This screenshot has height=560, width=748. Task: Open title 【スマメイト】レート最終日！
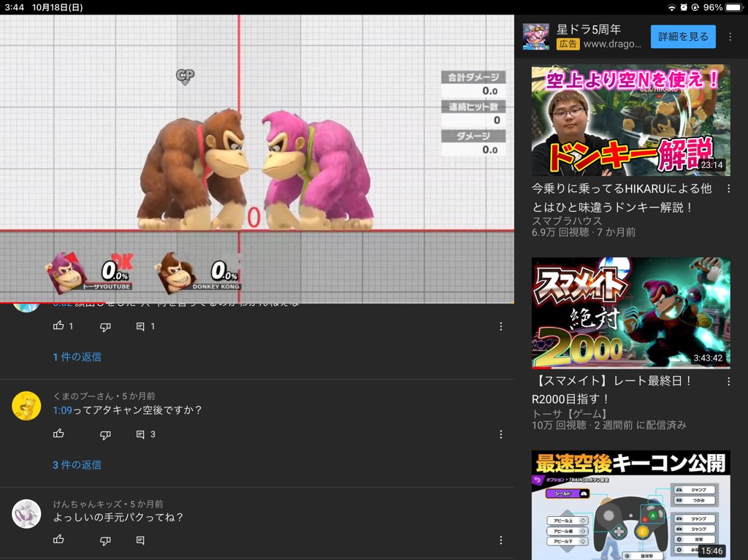click(612, 380)
